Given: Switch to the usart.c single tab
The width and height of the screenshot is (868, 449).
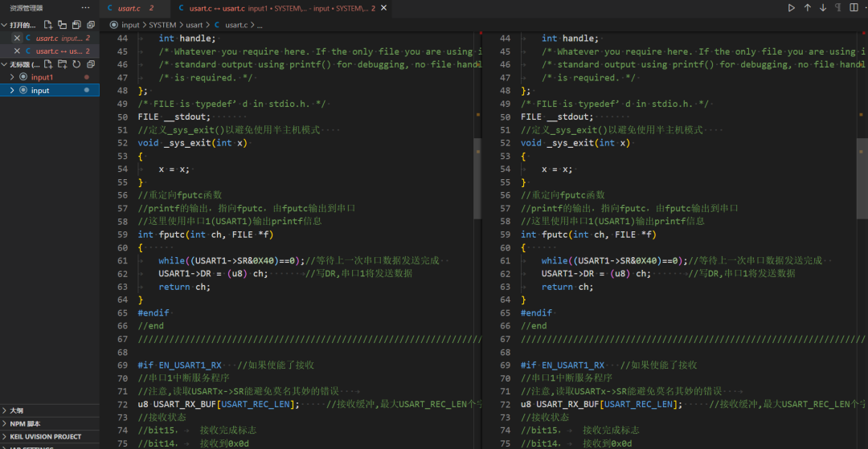Looking at the screenshot, I should coord(135,8).
